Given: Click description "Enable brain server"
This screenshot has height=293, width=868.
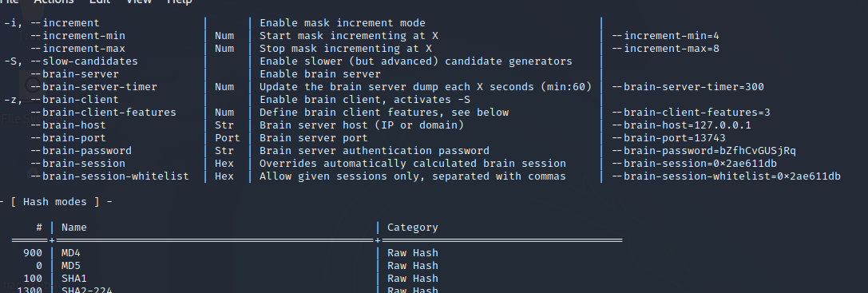Looking at the screenshot, I should coord(320,74).
